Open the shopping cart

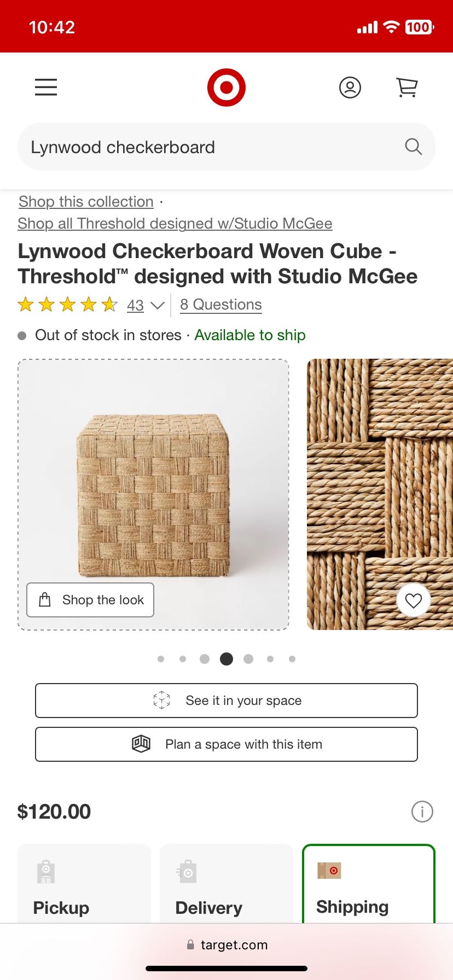[x=406, y=87]
